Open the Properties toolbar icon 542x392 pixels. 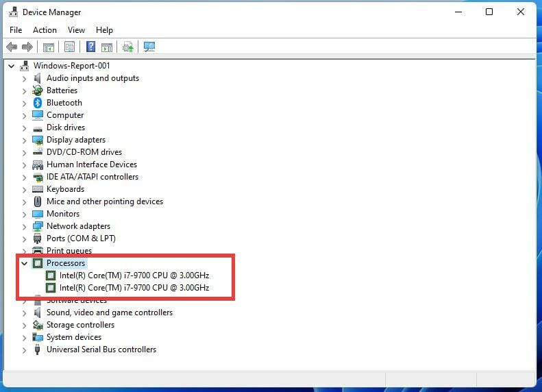(x=69, y=47)
